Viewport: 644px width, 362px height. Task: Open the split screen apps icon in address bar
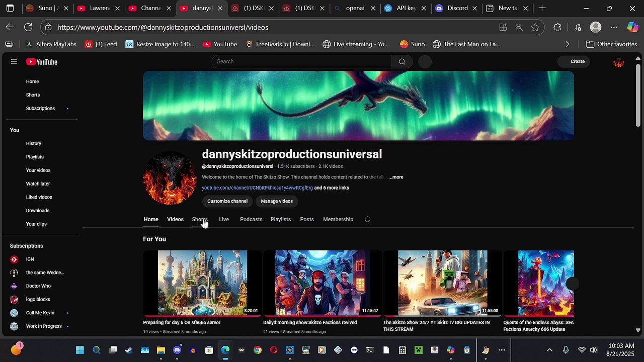[503, 27]
